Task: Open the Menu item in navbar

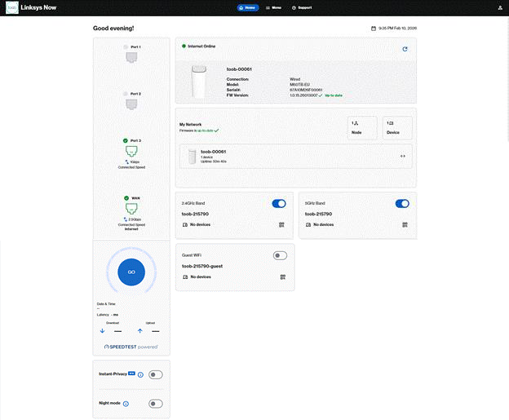Action: click(273, 8)
